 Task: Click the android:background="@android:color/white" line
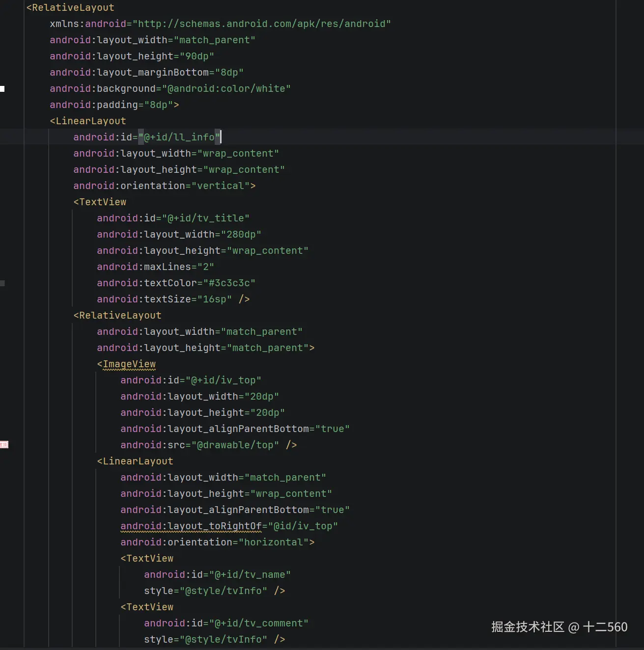click(170, 88)
